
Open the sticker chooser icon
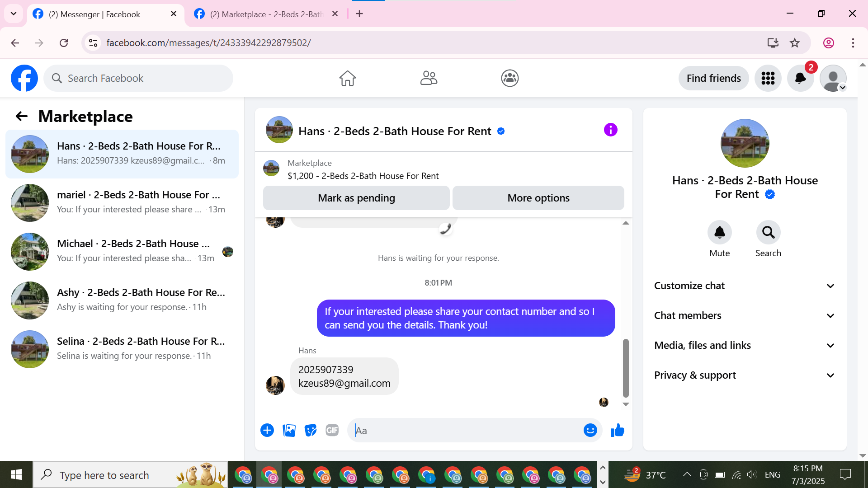tap(311, 431)
